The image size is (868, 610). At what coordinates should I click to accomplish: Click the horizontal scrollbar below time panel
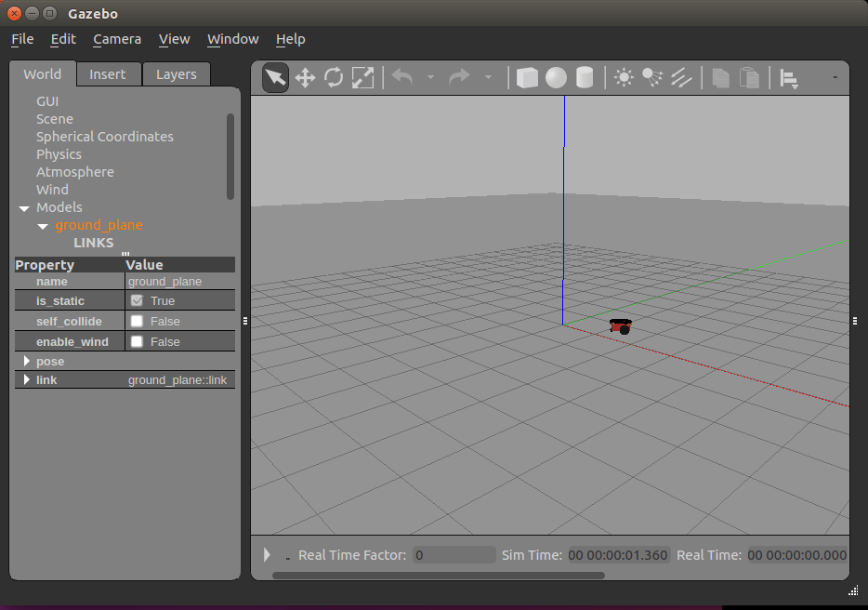[x=438, y=576]
